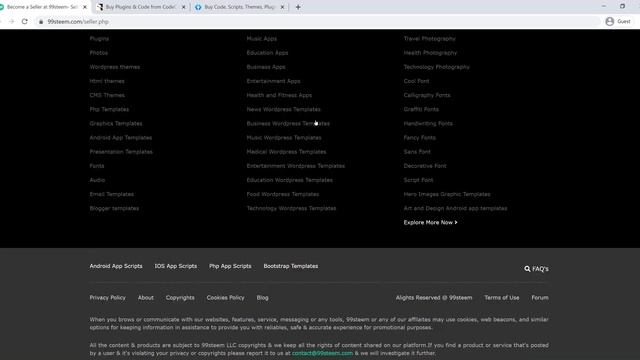Screen dimensions: 640x360
Task: Go to Email Templates
Action: pos(112,194)
